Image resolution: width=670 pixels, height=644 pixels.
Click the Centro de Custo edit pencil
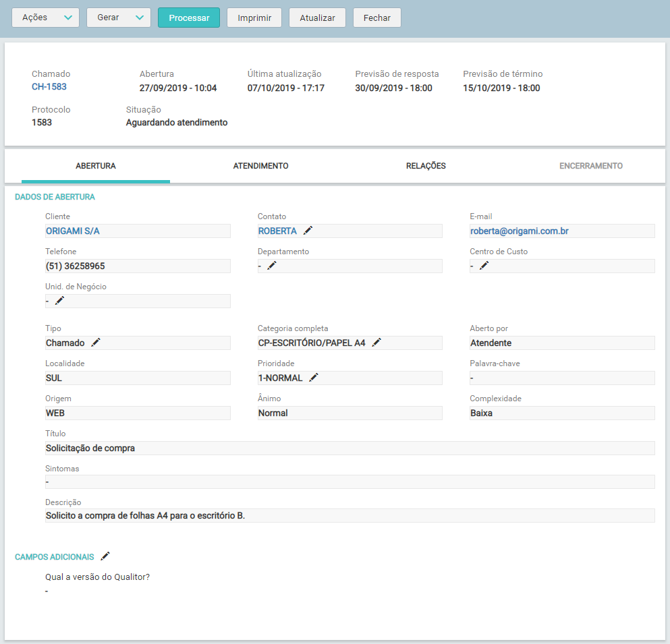[484, 266]
